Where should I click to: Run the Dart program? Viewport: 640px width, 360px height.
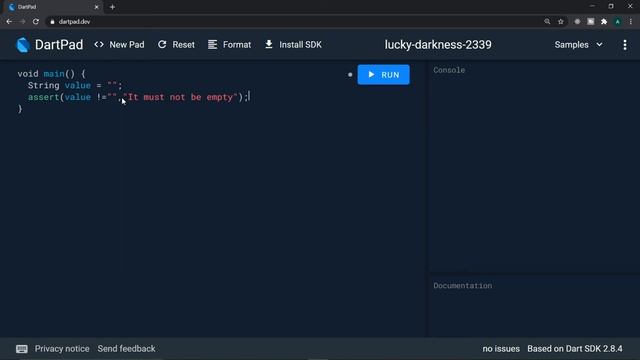(383, 75)
